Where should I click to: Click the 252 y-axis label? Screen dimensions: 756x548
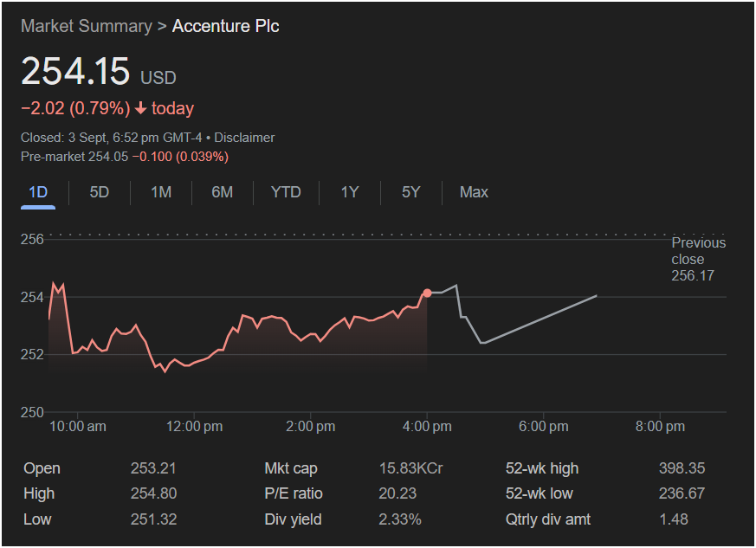pos(32,354)
